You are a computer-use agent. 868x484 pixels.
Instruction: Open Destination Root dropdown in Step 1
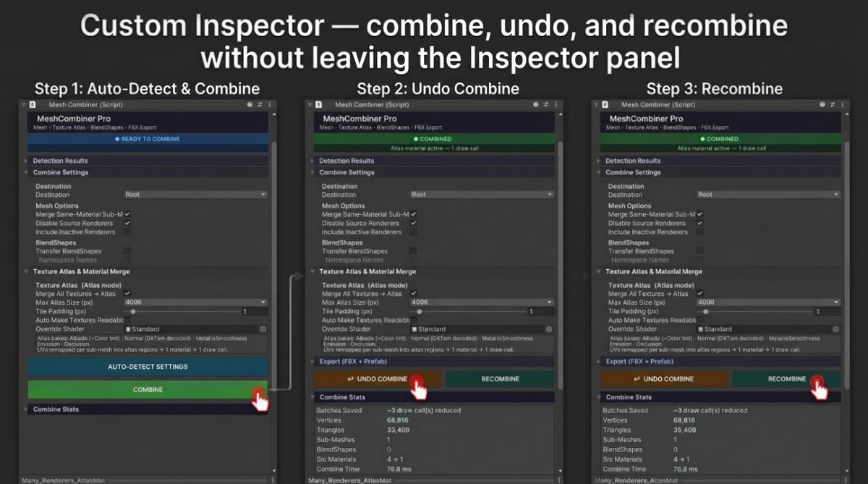click(x=195, y=195)
